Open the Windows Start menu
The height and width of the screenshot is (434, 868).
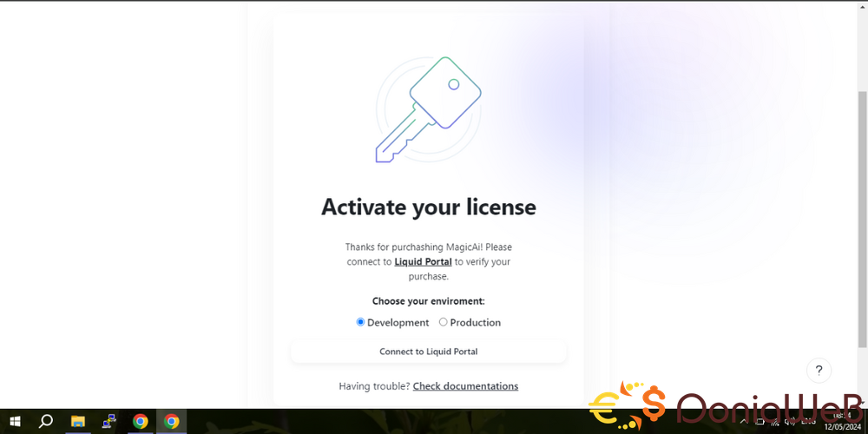click(x=15, y=421)
